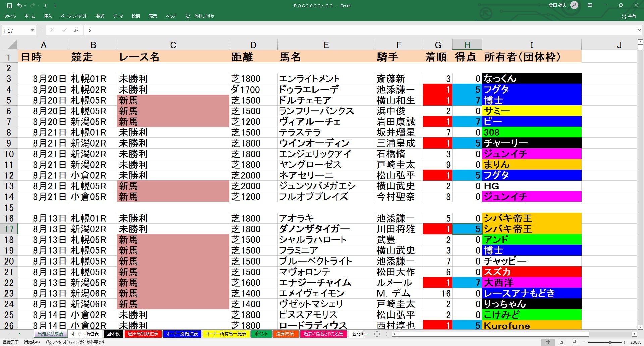The image size is (644, 346).
Task: Click the 共有 share button
Action: pos(629,16)
